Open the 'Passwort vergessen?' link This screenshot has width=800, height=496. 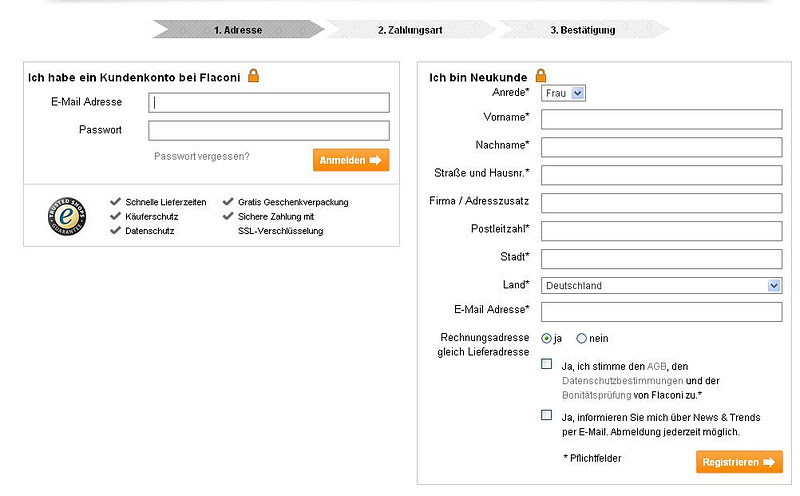202,157
